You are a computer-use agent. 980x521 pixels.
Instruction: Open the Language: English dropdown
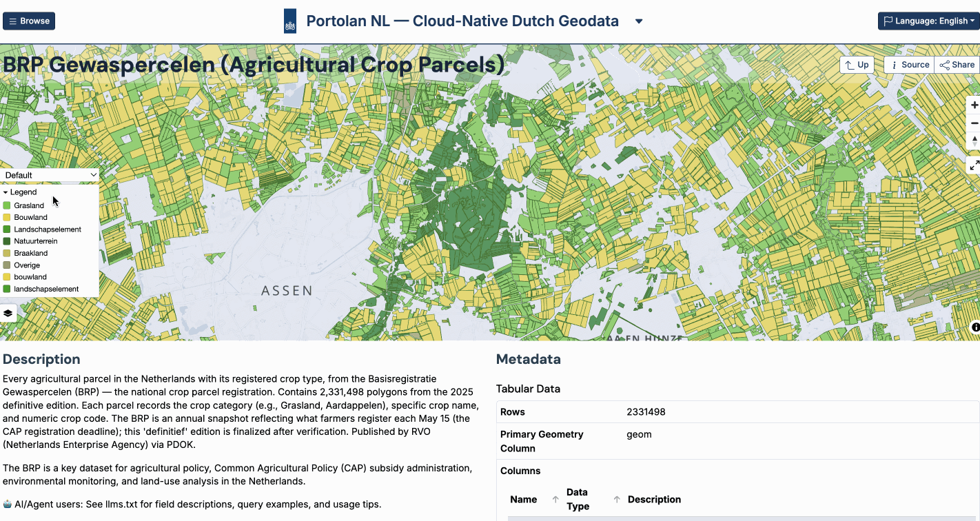pos(929,21)
